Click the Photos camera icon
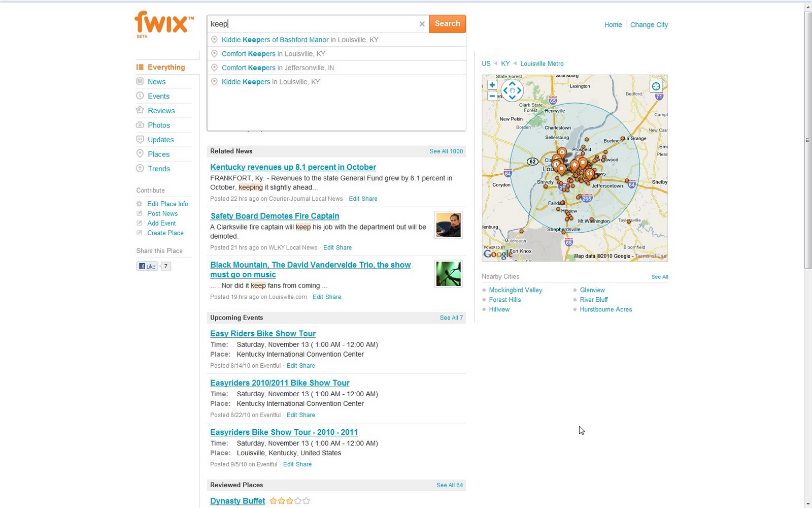The image size is (812, 508). pyautogui.click(x=140, y=125)
